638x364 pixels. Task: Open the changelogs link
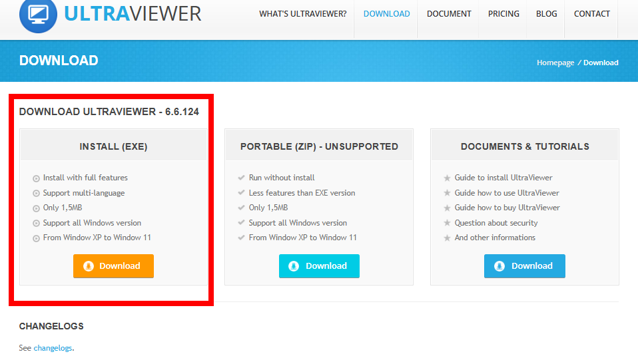[53, 348]
